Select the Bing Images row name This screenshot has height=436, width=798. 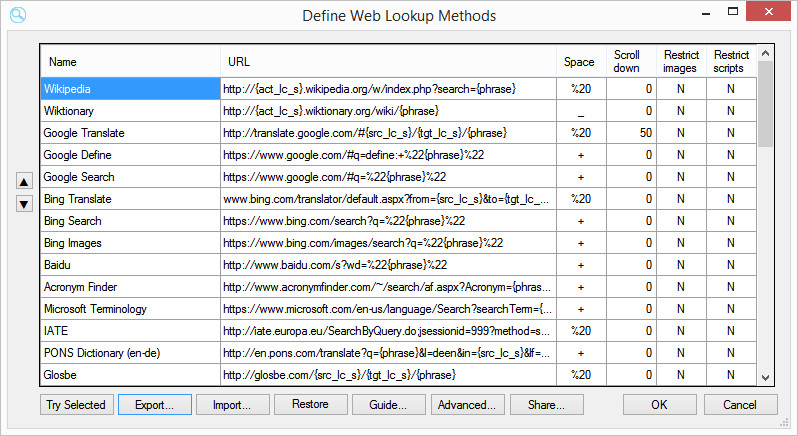pos(130,243)
